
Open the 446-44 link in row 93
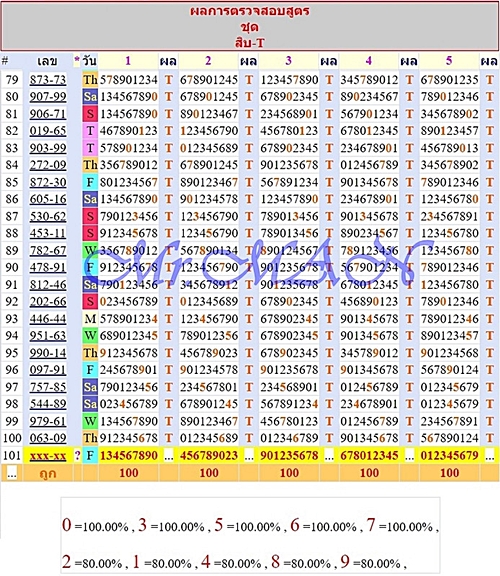(48, 319)
